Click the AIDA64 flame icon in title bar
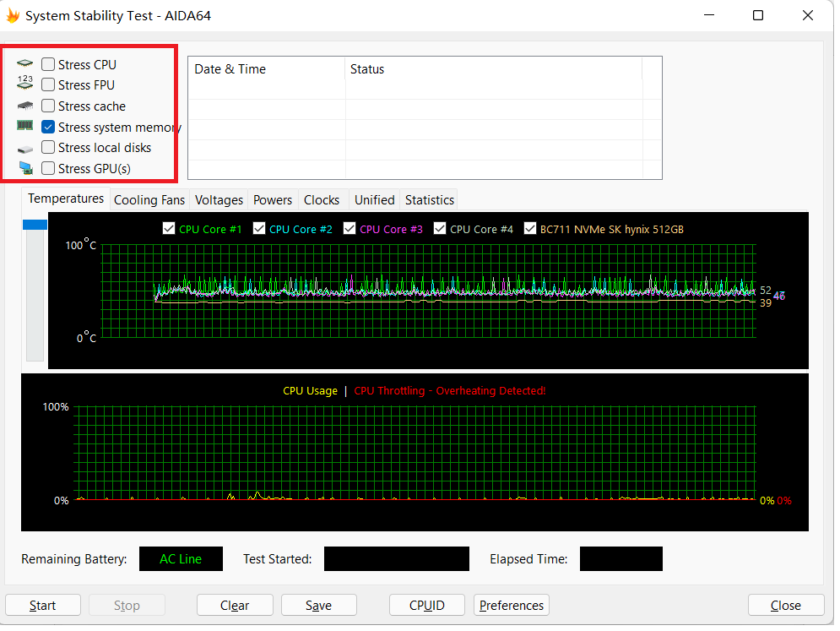The height and width of the screenshot is (631, 840). 13,15
